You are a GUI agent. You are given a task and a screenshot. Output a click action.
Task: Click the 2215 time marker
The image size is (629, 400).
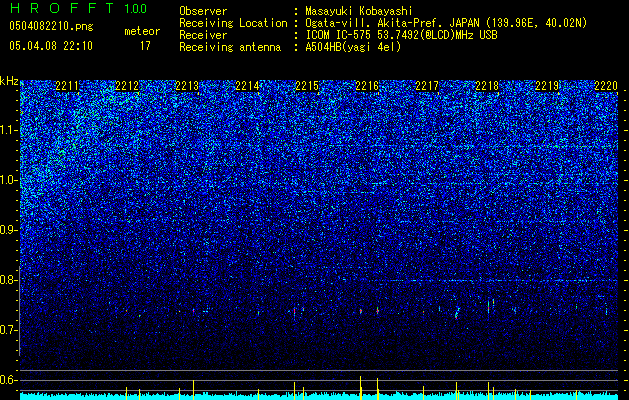[x=307, y=86]
